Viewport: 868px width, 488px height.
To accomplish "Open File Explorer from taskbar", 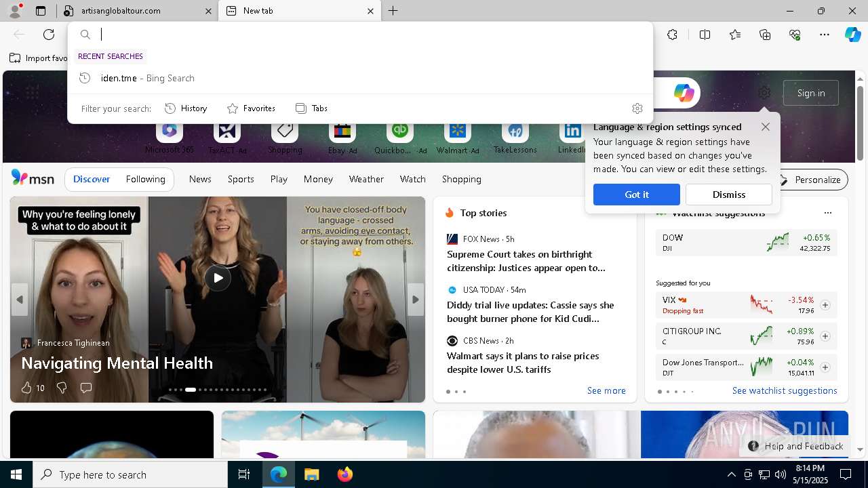I will point(311,474).
